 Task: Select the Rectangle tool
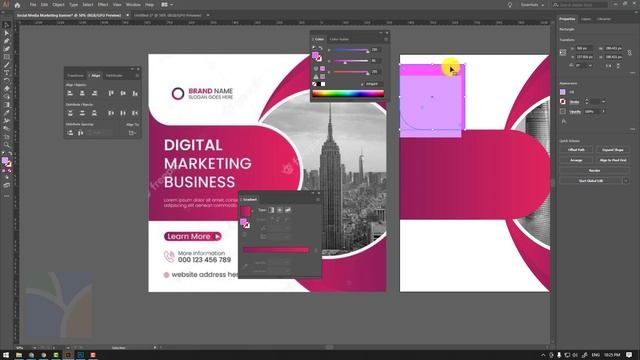click(7, 57)
